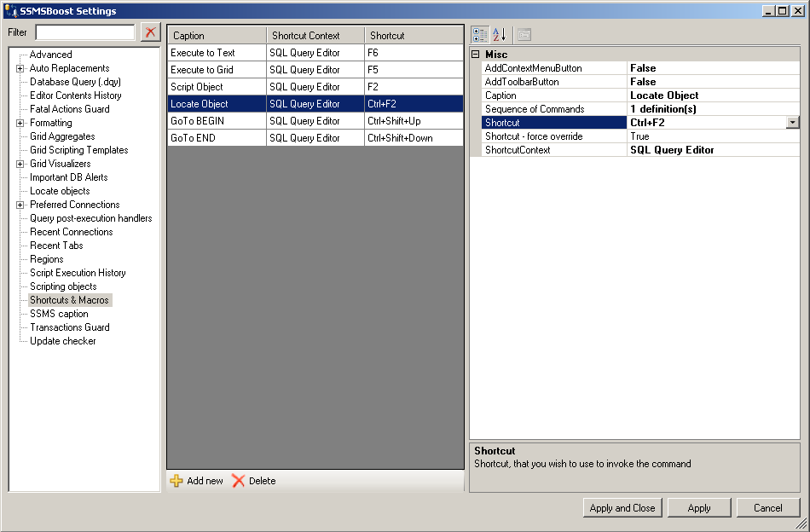Screen dimensions: 810x532
Task: Select the GoTo END row
Action: [315, 138]
